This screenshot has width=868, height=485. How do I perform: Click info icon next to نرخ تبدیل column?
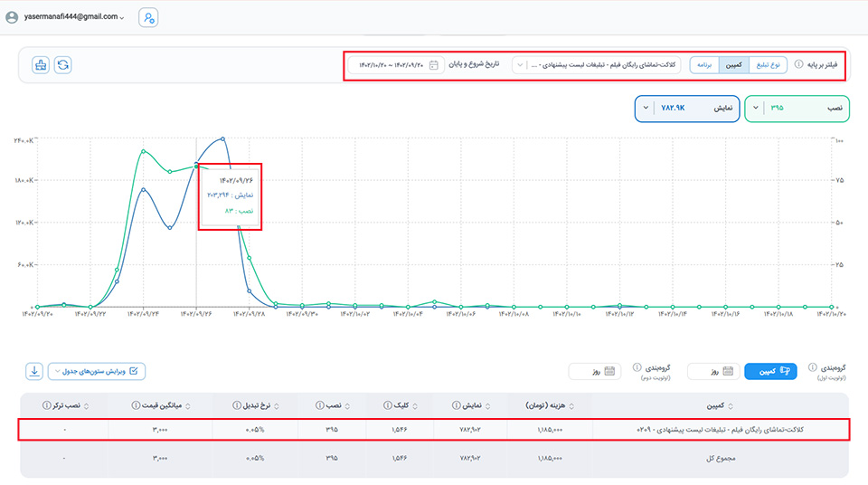[236, 404]
